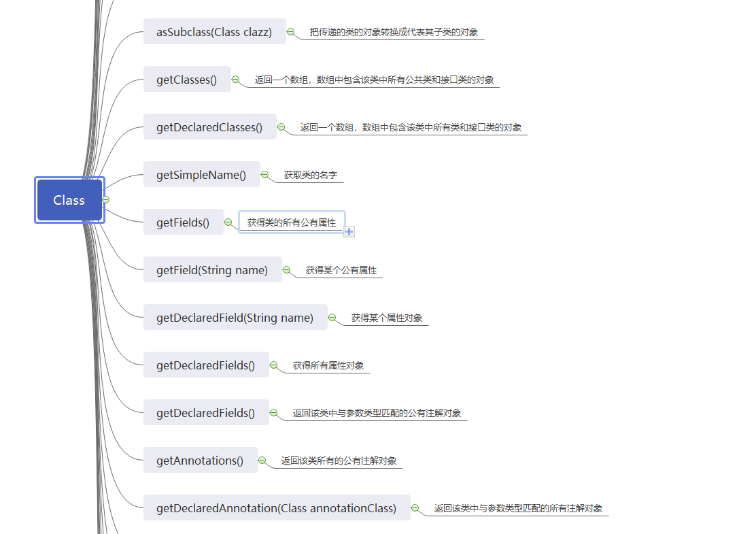The height and width of the screenshot is (534, 756).
Task: Collapse the asSubclass(Class clazz) branch
Action: point(290,32)
